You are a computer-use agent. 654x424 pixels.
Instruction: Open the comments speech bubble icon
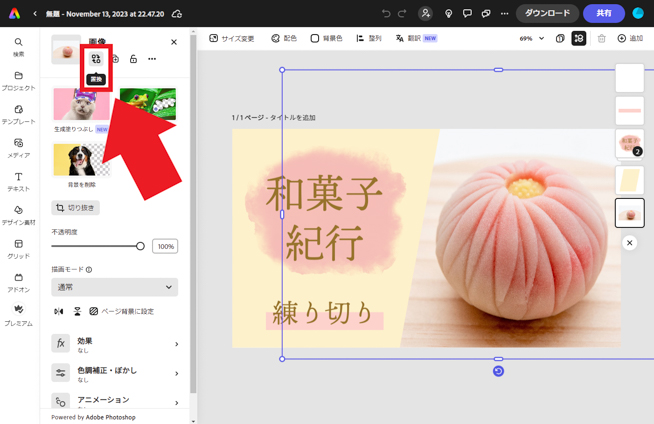[x=467, y=14]
